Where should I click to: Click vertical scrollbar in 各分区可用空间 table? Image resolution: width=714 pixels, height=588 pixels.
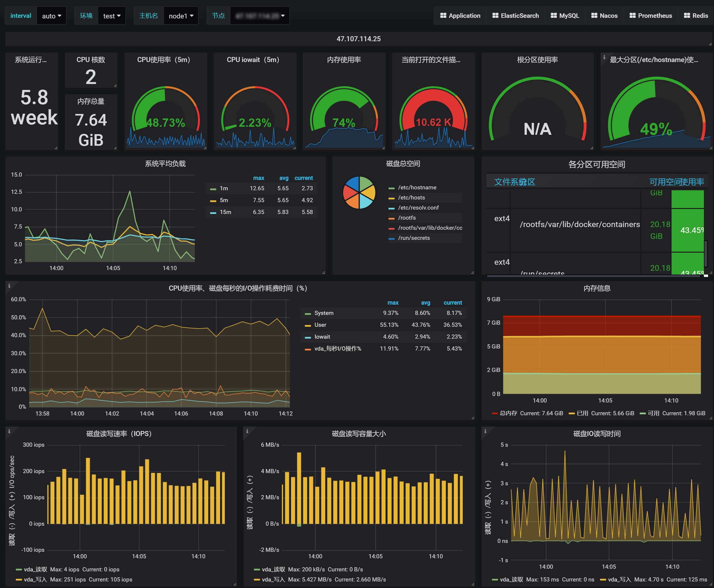(706, 253)
